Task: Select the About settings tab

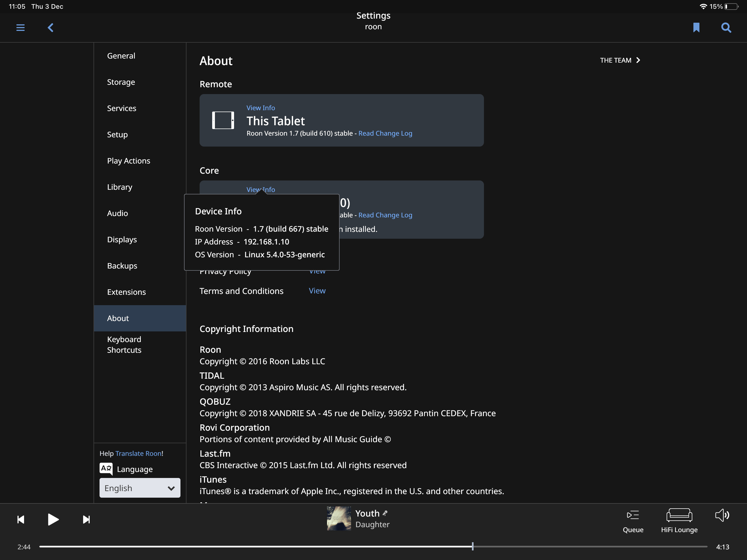Action: pos(140,318)
